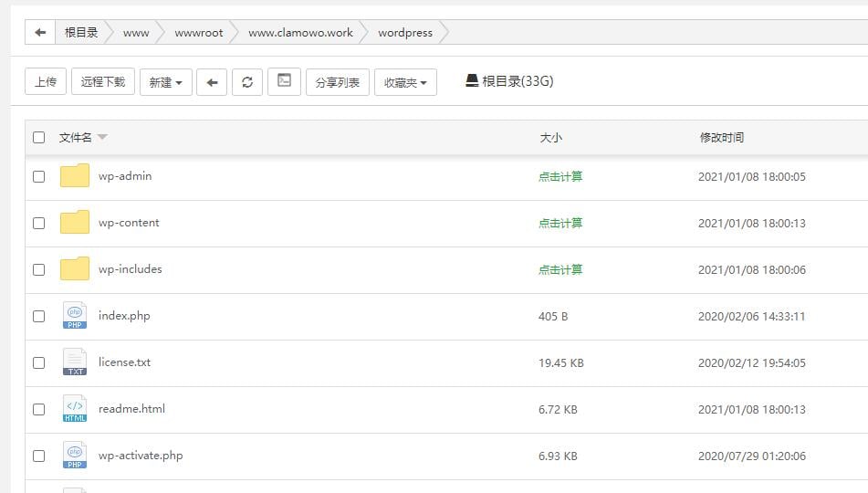Calculate size of wp-content via 点击计算
Viewport: 868px width, 493px height.
click(560, 224)
